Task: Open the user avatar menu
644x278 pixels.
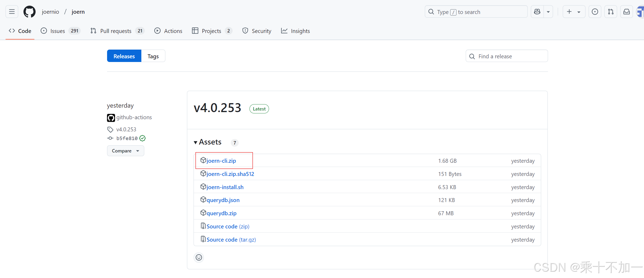Action: (640, 12)
